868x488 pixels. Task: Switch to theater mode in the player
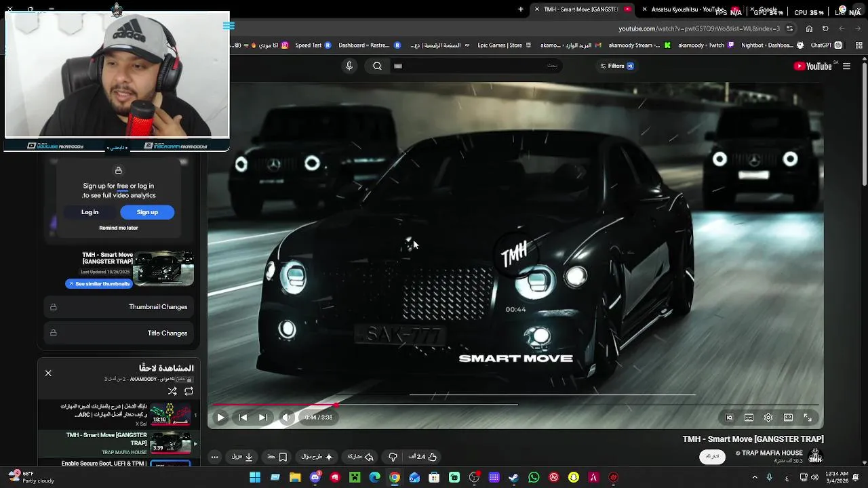(x=788, y=418)
